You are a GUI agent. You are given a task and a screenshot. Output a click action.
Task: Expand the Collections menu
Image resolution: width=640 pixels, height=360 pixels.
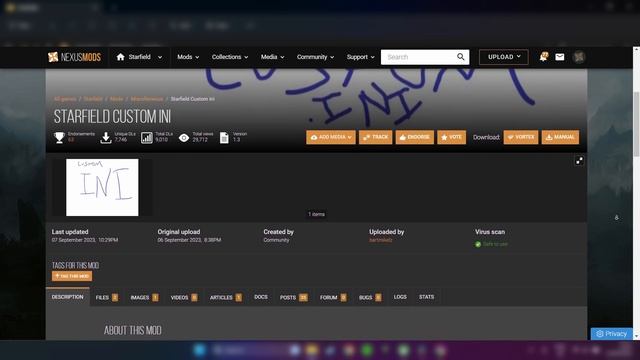230,57
